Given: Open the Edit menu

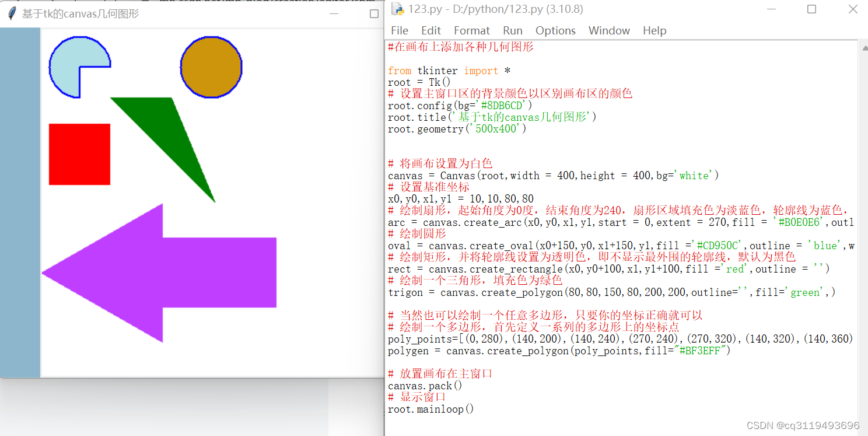Looking at the screenshot, I should pos(431,30).
